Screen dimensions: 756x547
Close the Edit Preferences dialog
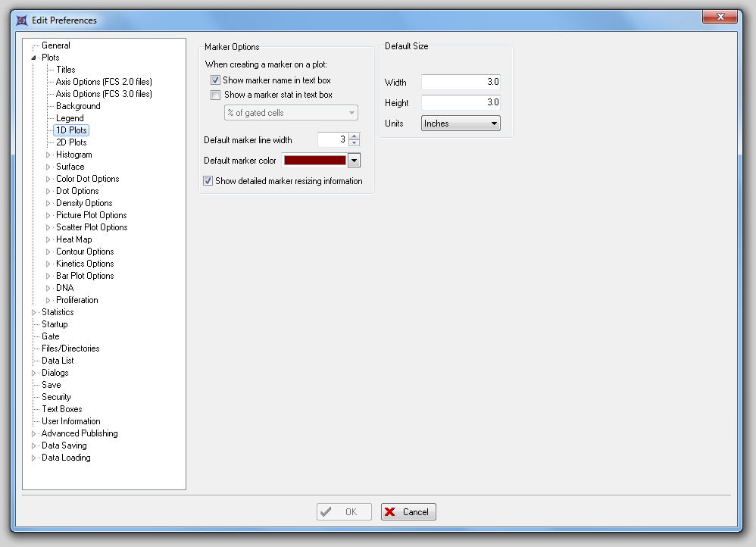point(720,17)
